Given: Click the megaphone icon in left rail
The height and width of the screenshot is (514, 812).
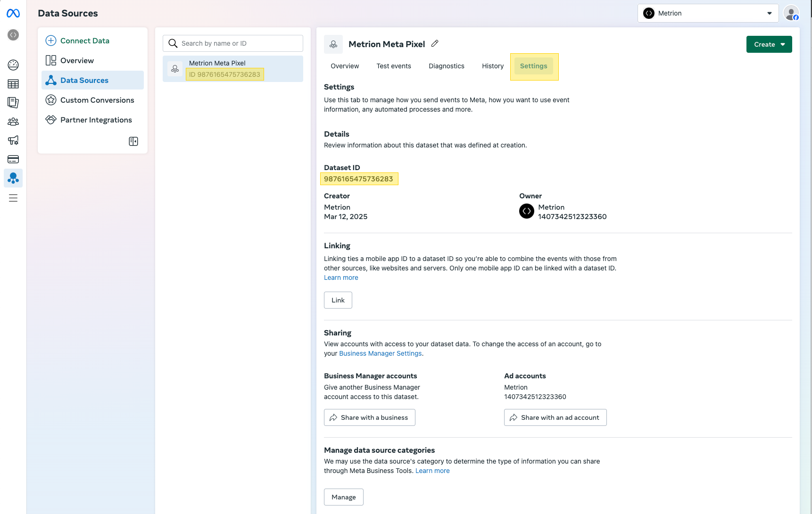Looking at the screenshot, I should pyautogui.click(x=13, y=140).
